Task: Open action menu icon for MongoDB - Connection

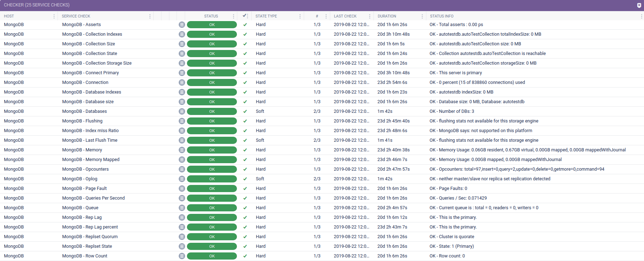Action: coord(182,82)
